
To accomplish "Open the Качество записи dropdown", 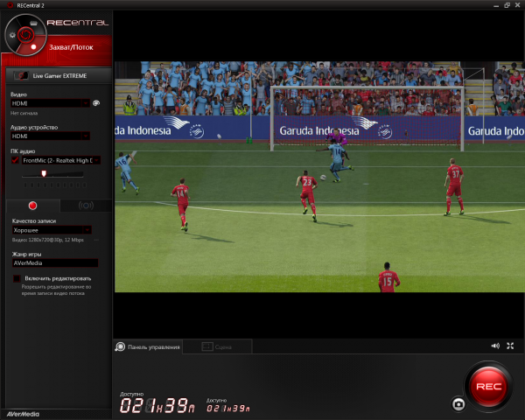I will click(52, 230).
